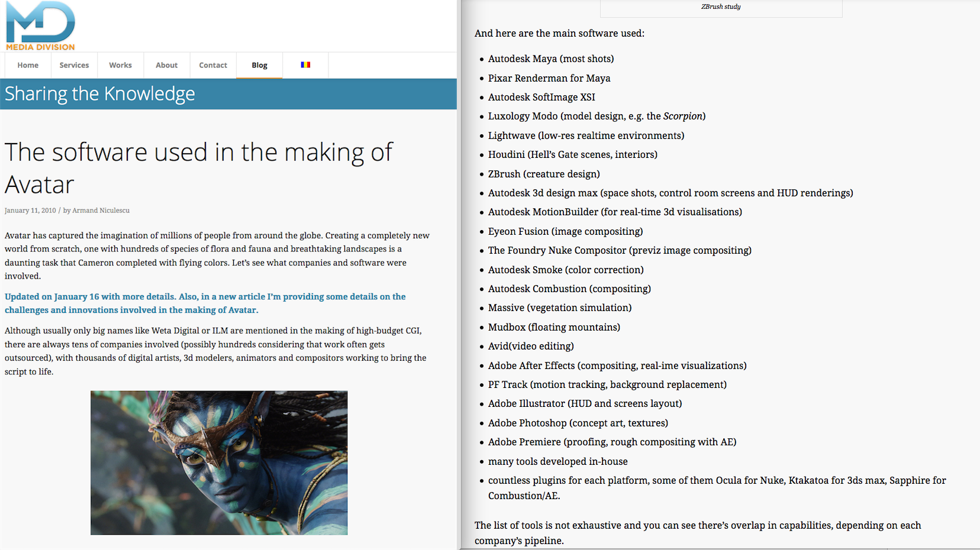
Task: Click the Autodesk Combustion (compositing) item
Action: (569, 289)
